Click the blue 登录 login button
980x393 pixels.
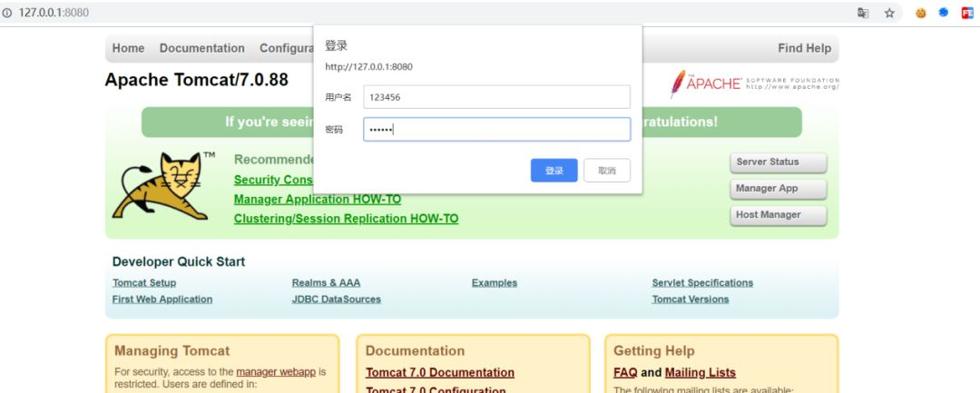click(x=554, y=171)
